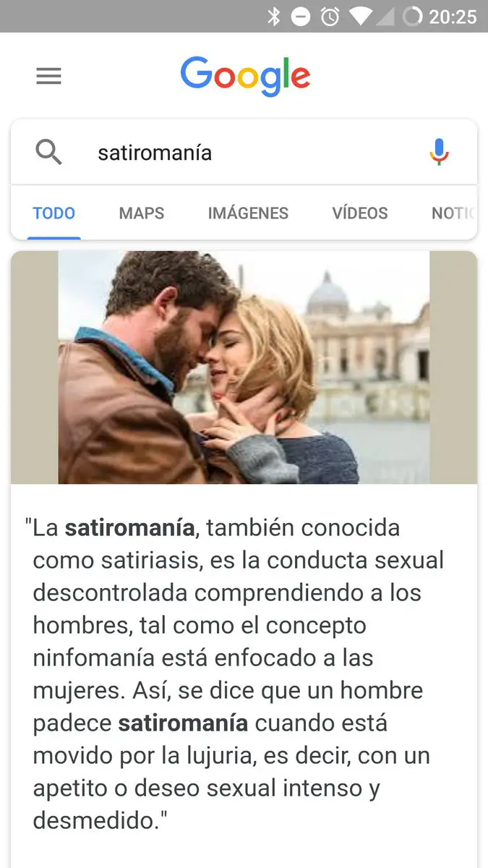488x868 pixels.
Task: Open the hamburger menu
Action: point(48,76)
